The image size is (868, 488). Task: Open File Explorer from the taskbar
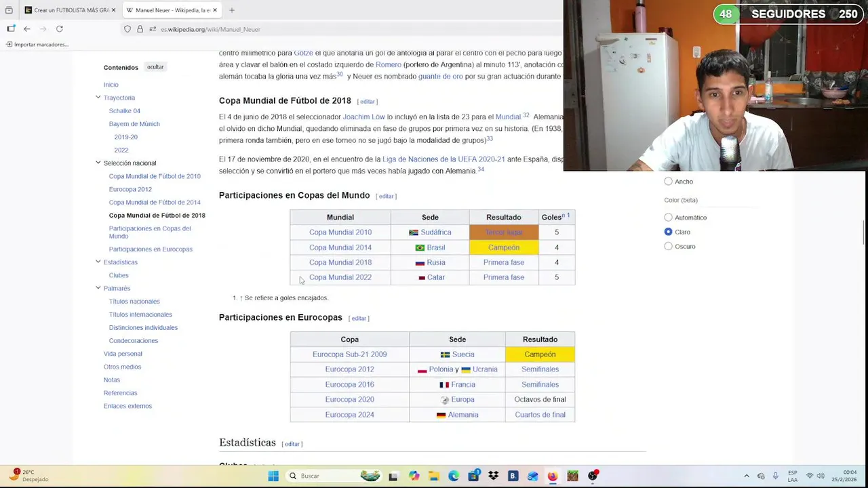point(433,476)
